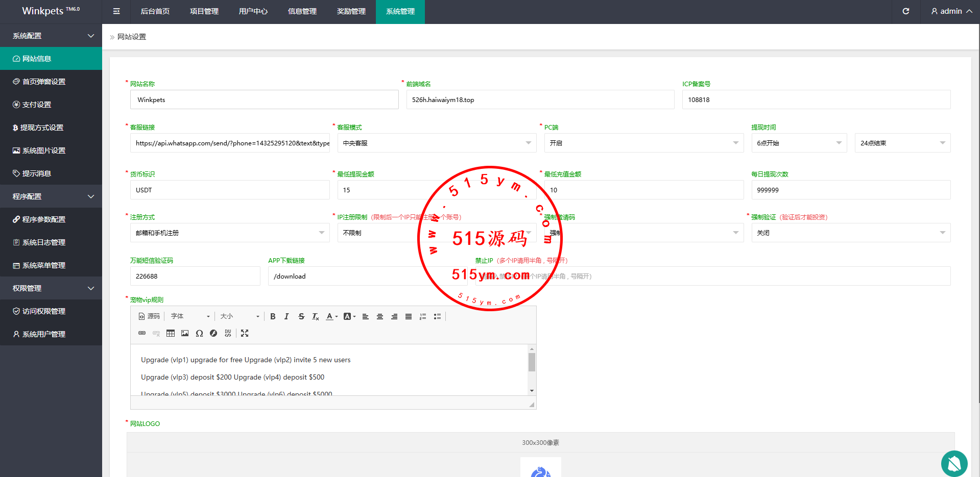Click the insert table icon
This screenshot has height=477, width=980.
click(x=171, y=333)
